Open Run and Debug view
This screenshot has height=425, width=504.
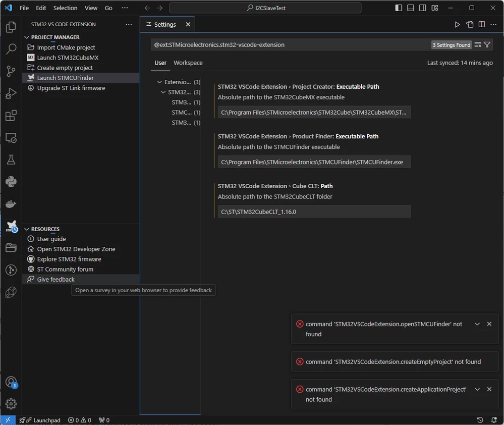pyautogui.click(x=11, y=93)
